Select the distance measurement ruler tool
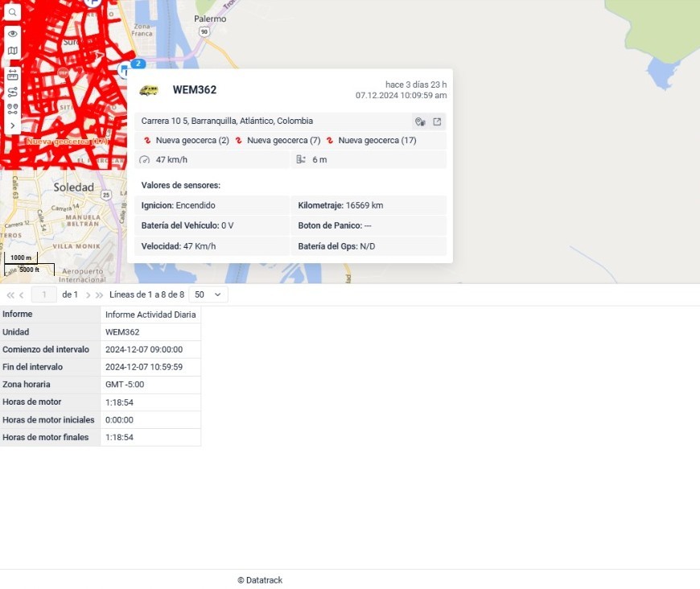 click(12, 74)
